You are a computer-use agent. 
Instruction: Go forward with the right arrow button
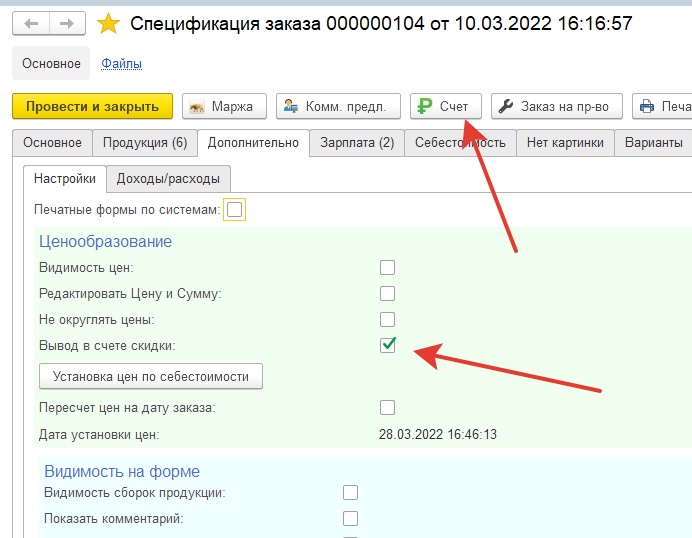[x=67, y=23]
